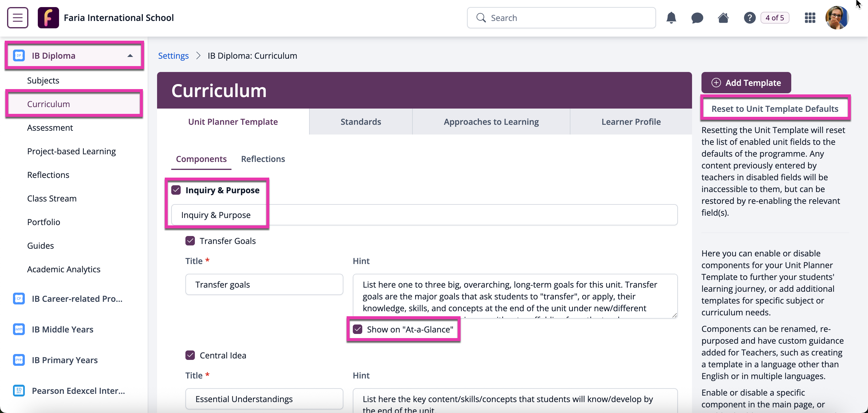Click Reset to Unit Template Defaults
868x413 pixels.
pyautogui.click(x=775, y=109)
